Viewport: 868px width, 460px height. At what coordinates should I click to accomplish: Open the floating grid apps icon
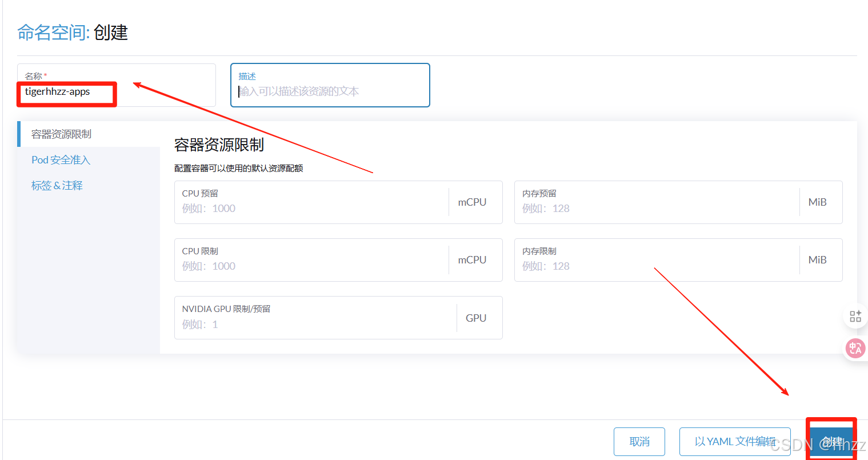855,317
